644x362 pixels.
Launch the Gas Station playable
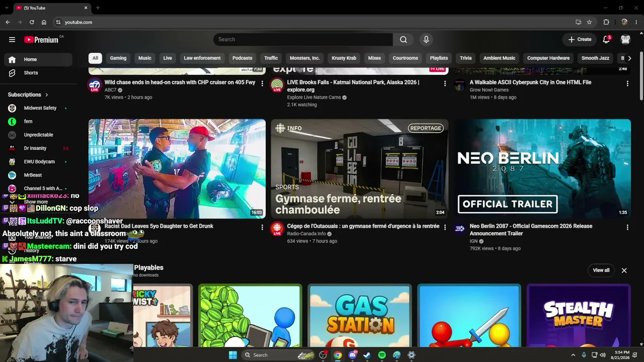(x=360, y=316)
